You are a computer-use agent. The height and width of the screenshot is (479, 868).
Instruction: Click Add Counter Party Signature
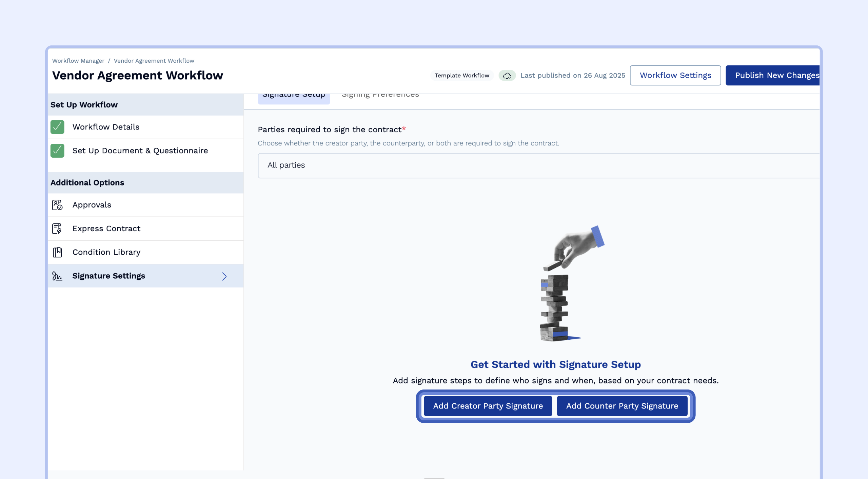622,406
